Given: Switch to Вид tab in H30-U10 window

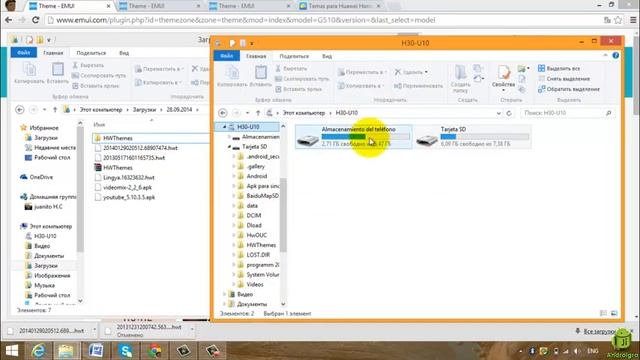Looking at the screenshot, I should 327,56.
